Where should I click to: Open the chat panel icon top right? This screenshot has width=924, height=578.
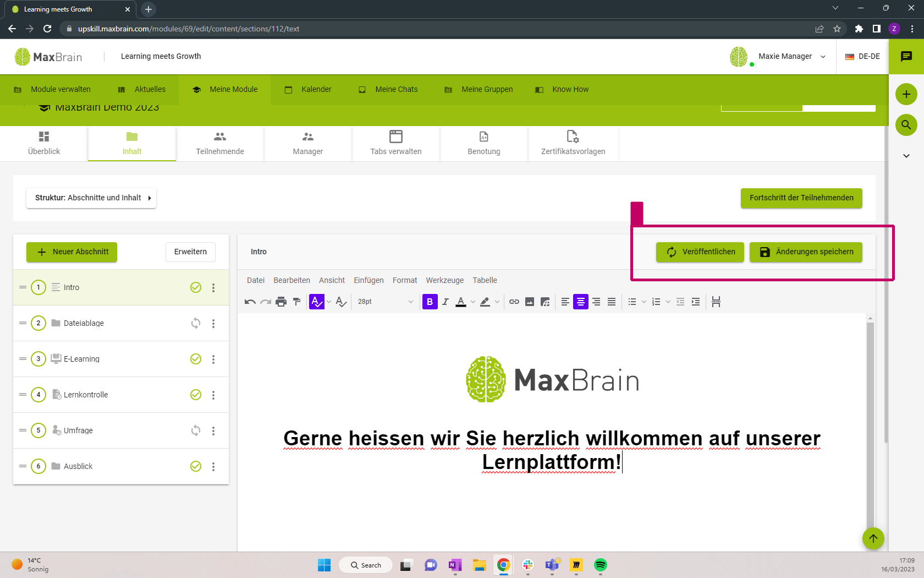tap(906, 56)
